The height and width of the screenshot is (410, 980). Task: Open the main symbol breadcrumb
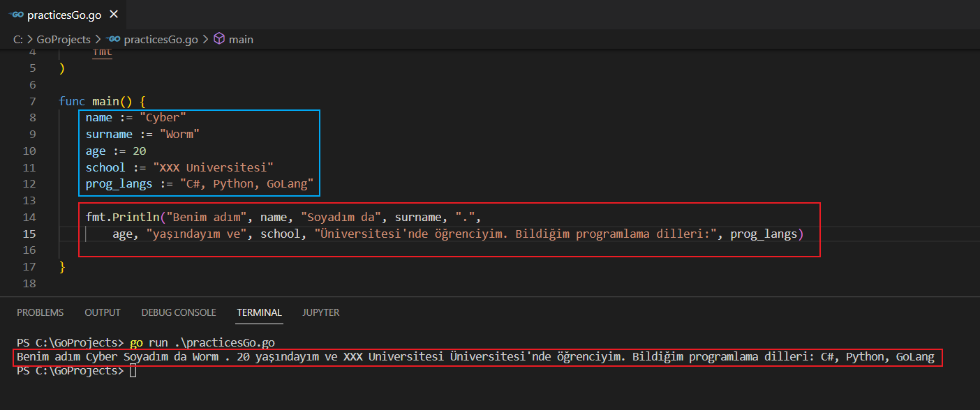(x=241, y=40)
